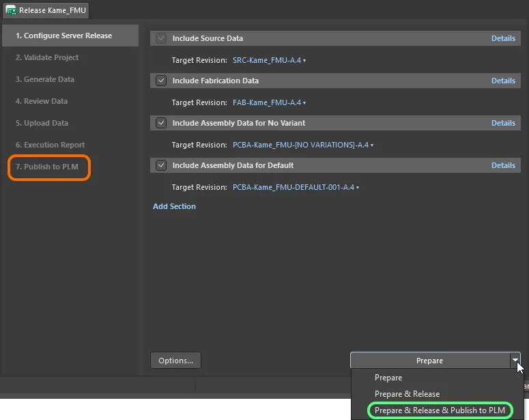Click Include Assembly Data for Default text
Viewport: 529px width, 420px height.
[233, 165]
